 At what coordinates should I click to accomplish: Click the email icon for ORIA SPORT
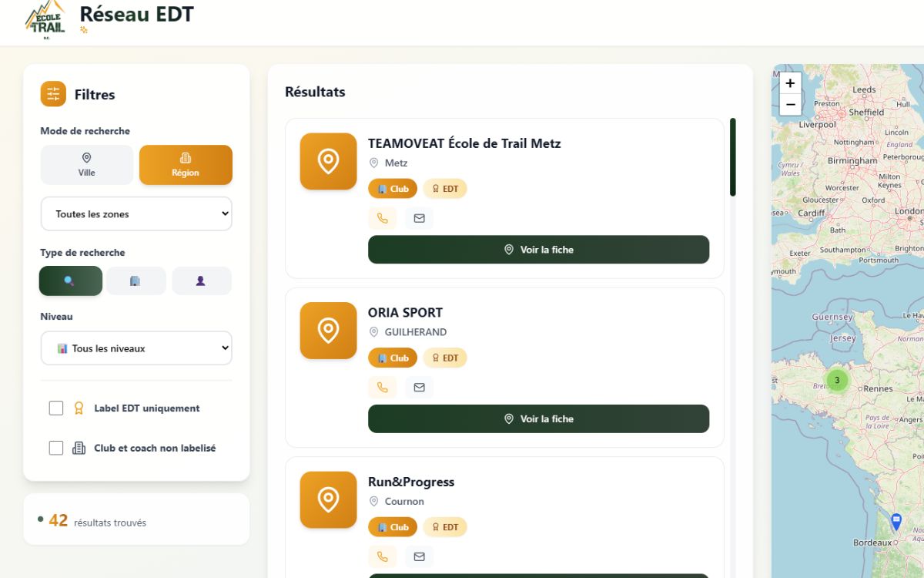tap(419, 388)
